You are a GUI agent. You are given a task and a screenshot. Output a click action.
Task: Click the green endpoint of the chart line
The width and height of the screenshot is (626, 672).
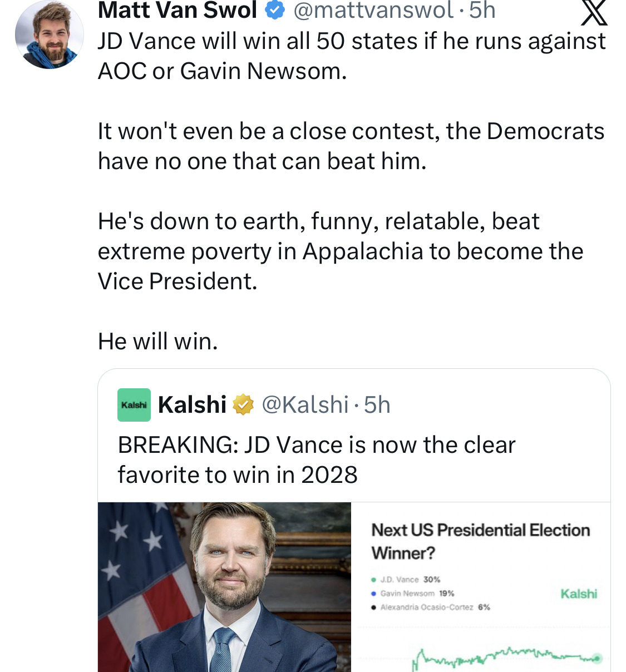click(x=597, y=659)
